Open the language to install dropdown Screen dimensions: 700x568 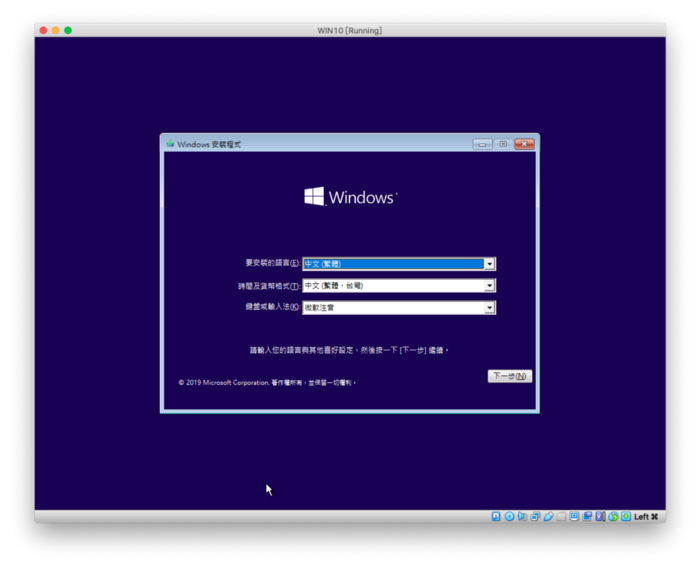coord(489,264)
